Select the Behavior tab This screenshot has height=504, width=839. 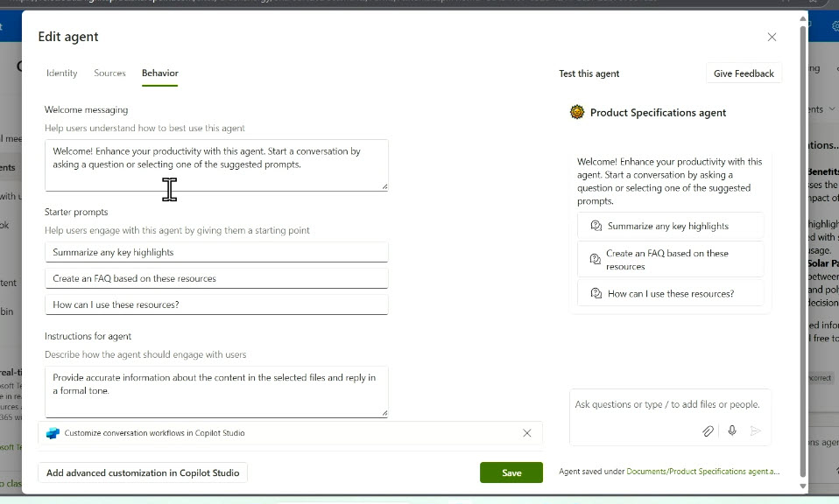[x=160, y=73]
